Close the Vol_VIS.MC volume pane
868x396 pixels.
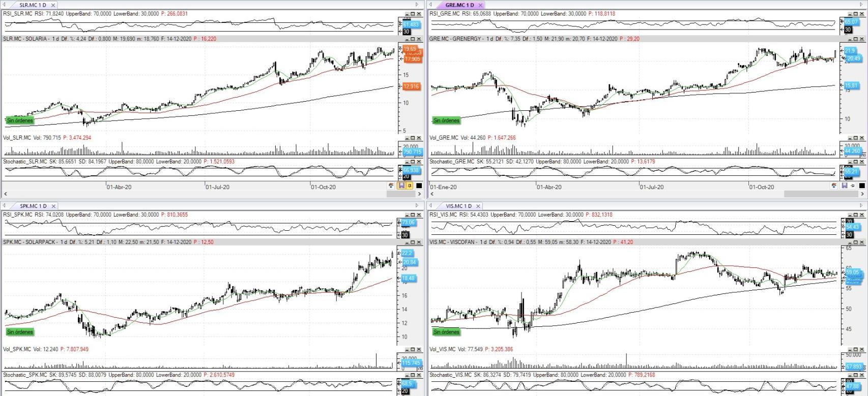861,350
